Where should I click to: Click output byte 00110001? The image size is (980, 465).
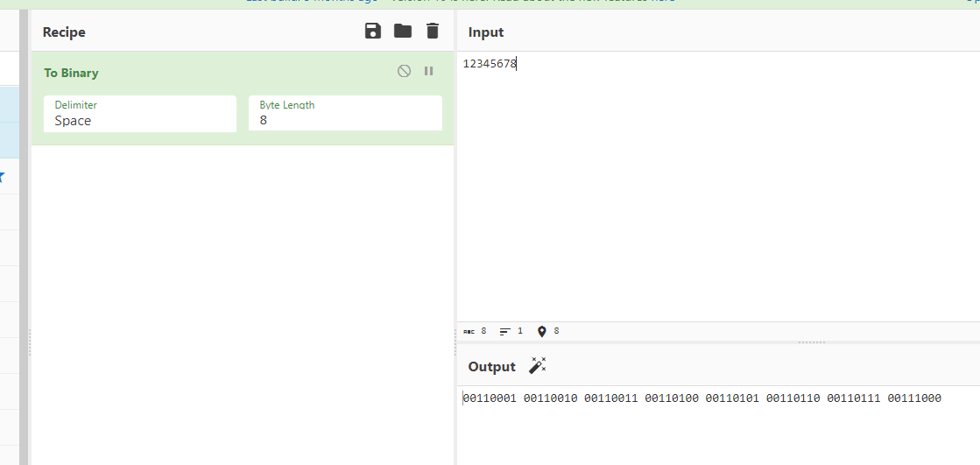click(x=490, y=398)
